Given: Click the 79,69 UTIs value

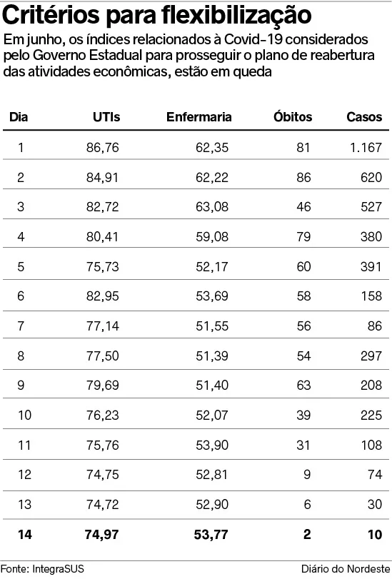Looking at the screenshot, I should tap(102, 385).
